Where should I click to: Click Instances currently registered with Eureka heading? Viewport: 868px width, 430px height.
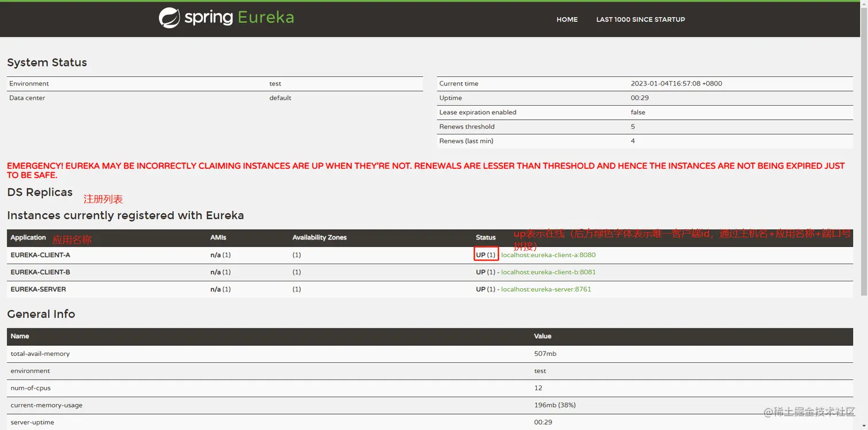pos(125,216)
